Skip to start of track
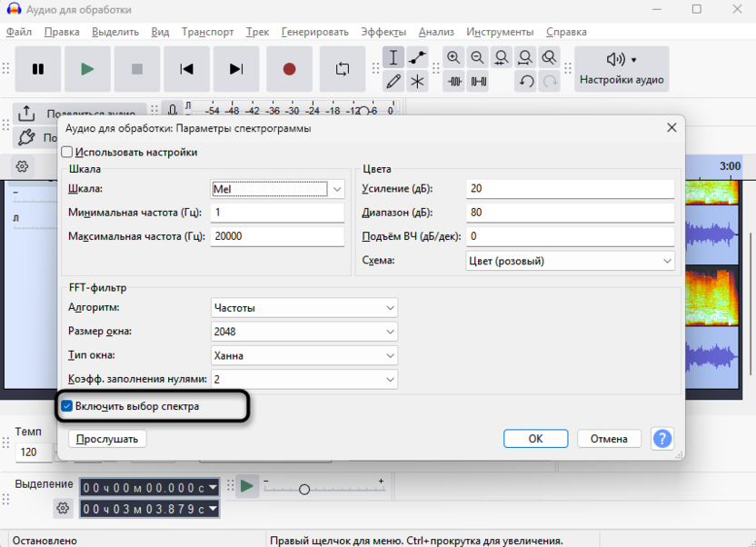This screenshot has height=547, width=756. point(186,69)
